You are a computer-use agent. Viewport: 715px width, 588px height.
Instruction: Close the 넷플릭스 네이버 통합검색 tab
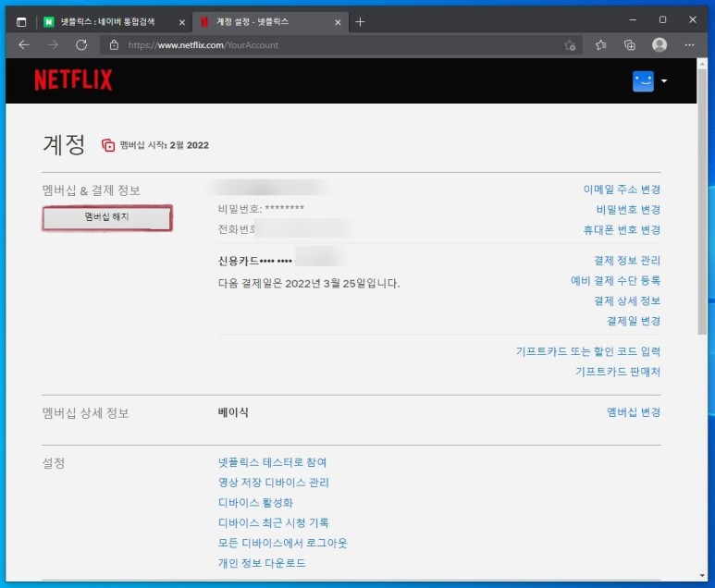(x=182, y=22)
